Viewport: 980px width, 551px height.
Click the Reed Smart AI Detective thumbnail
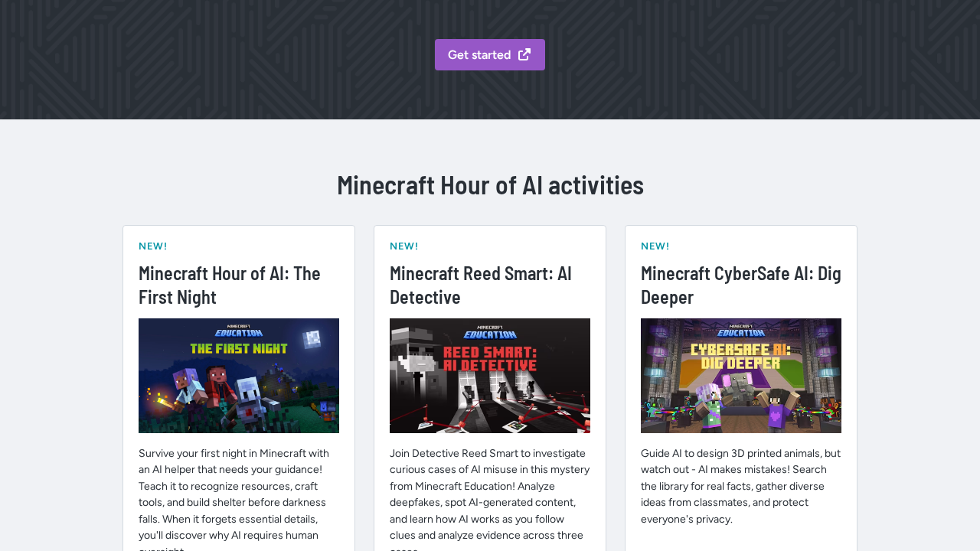[490, 376]
